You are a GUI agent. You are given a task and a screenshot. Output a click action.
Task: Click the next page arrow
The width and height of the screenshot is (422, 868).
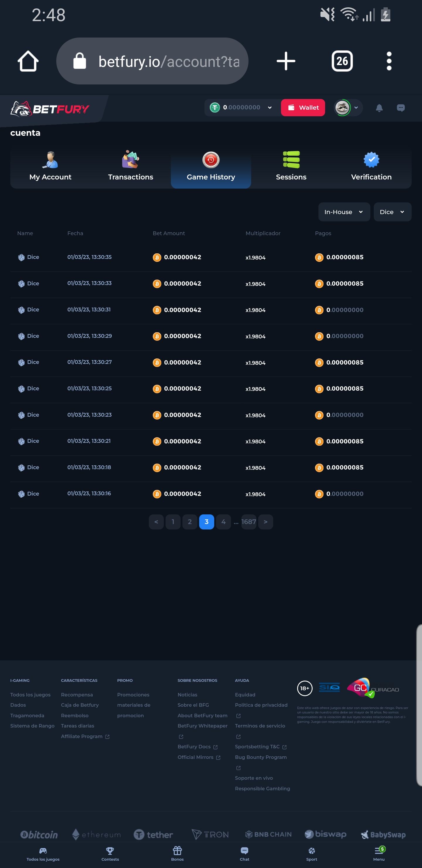point(266,522)
